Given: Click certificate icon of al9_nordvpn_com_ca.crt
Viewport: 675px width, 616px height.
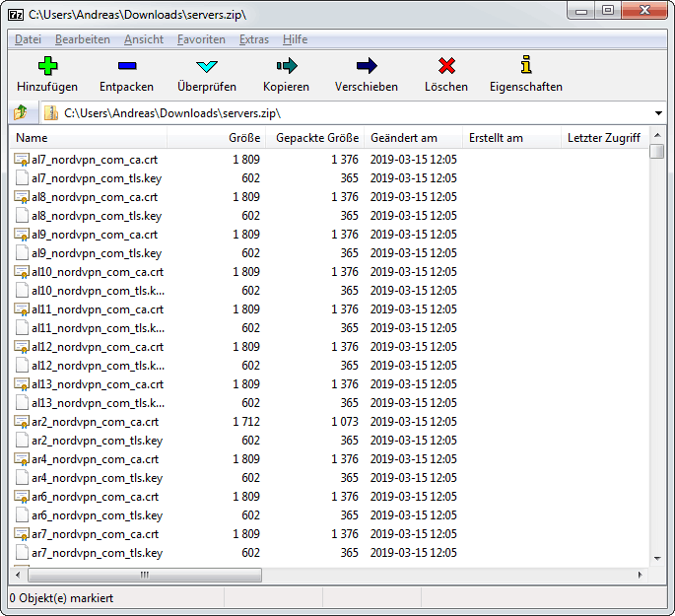Looking at the screenshot, I should 22,235.
